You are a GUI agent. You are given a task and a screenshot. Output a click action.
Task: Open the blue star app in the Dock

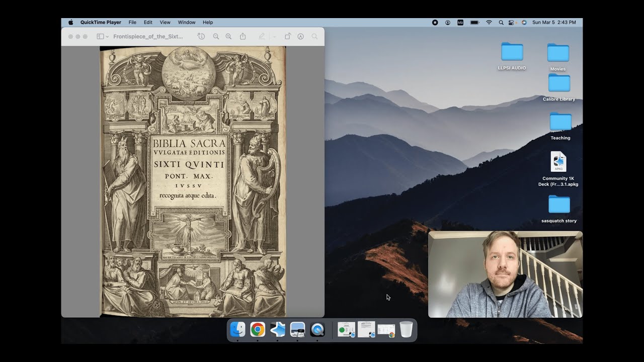click(278, 329)
